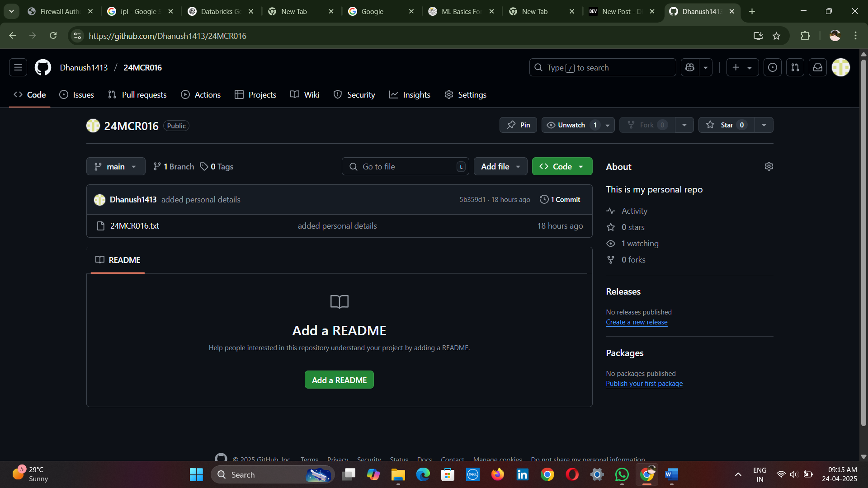Open the Dhanush1413 profile breadcrumb
This screenshot has width=868, height=488.
point(84,67)
